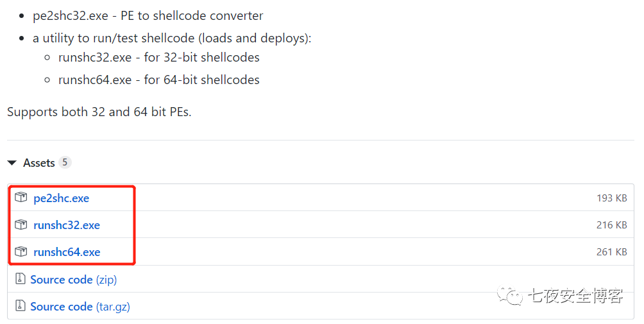Click the package icon beside pe2shc.exe

coord(22,198)
